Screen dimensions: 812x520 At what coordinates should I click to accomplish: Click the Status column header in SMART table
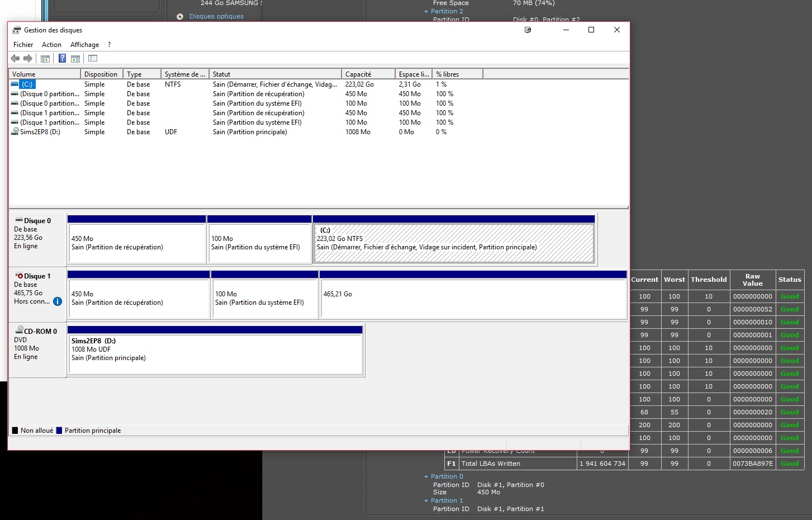(x=790, y=280)
